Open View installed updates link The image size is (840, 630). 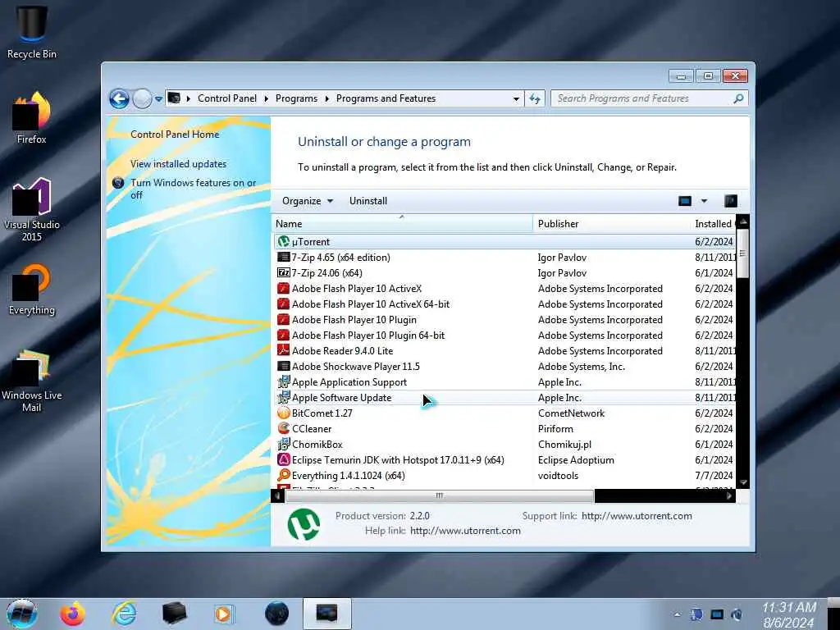[x=178, y=164]
